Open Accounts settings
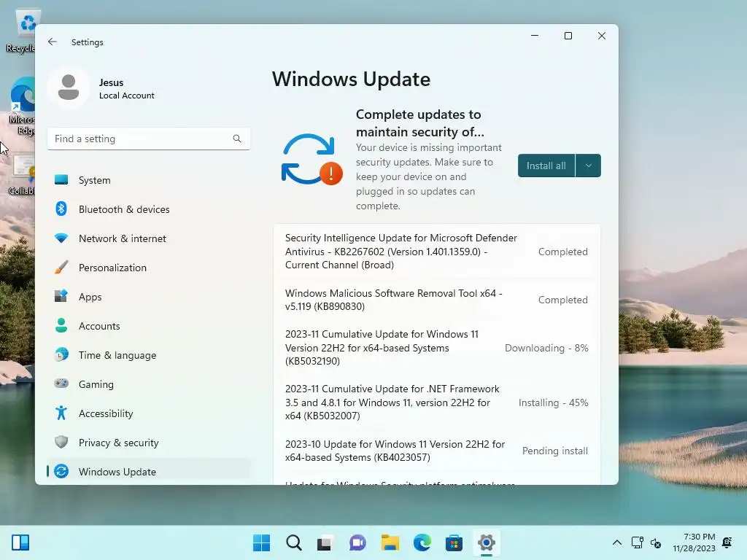The height and width of the screenshot is (560, 747). click(x=149, y=326)
